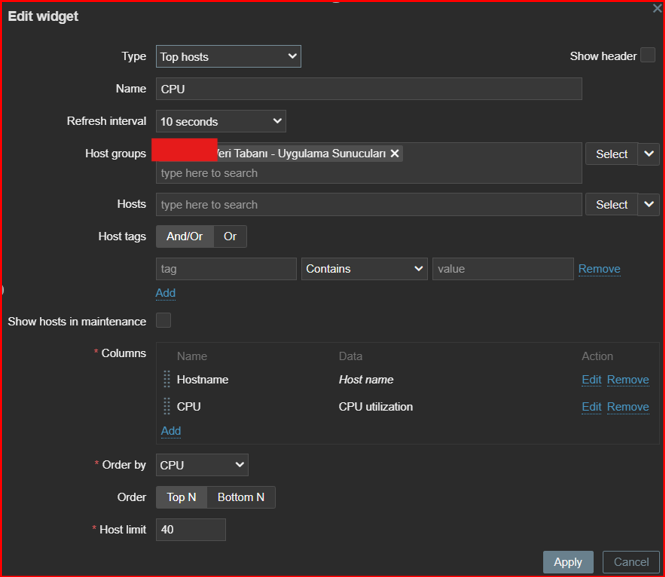This screenshot has width=665, height=577.
Task: Focus the tag name input
Action: tap(226, 269)
